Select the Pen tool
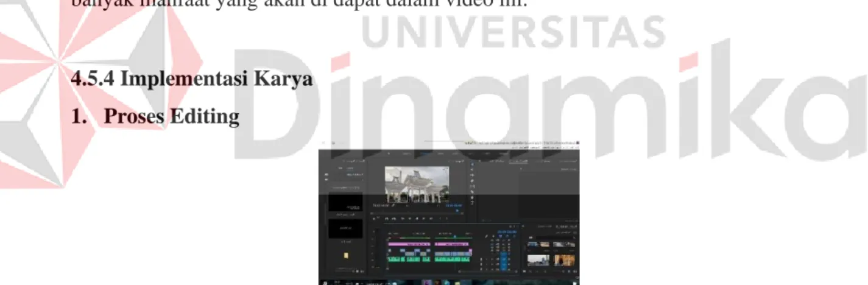 coord(472,192)
